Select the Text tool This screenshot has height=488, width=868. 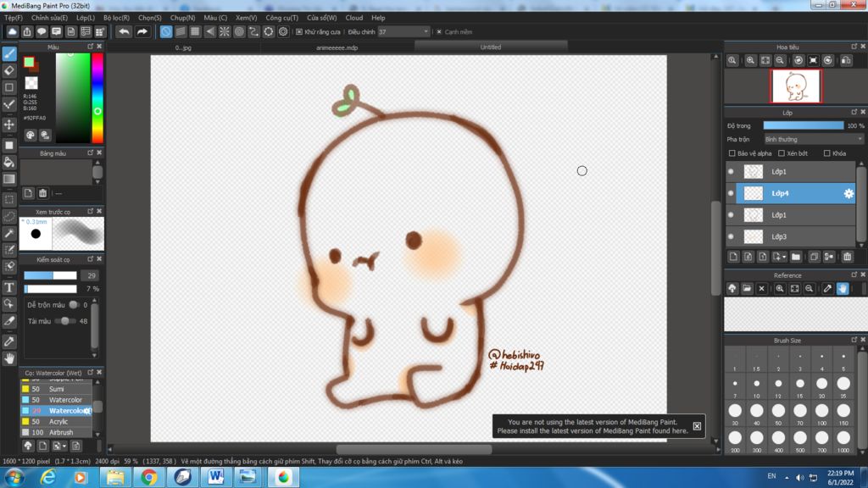tap(9, 287)
